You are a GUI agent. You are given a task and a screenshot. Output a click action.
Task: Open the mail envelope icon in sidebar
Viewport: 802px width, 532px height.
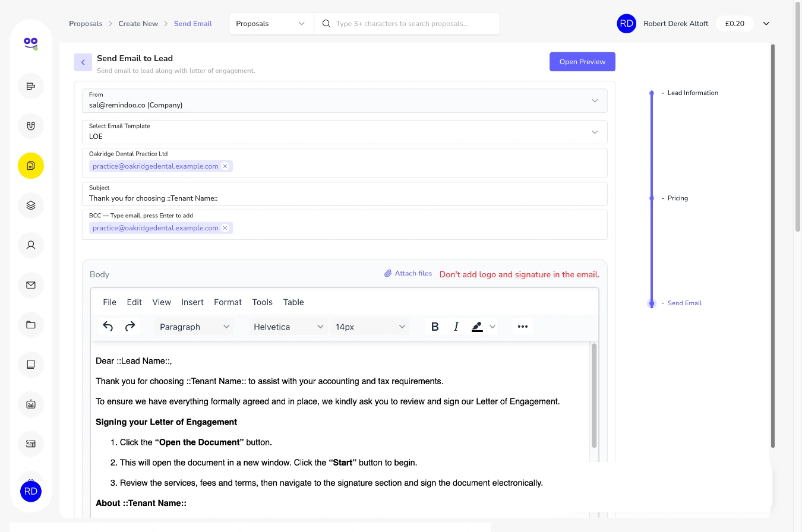point(31,285)
